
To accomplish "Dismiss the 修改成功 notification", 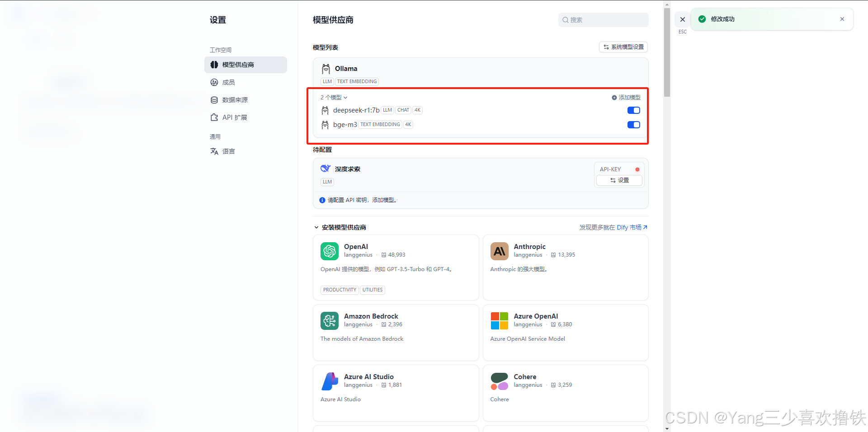I will click(x=842, y=19).
